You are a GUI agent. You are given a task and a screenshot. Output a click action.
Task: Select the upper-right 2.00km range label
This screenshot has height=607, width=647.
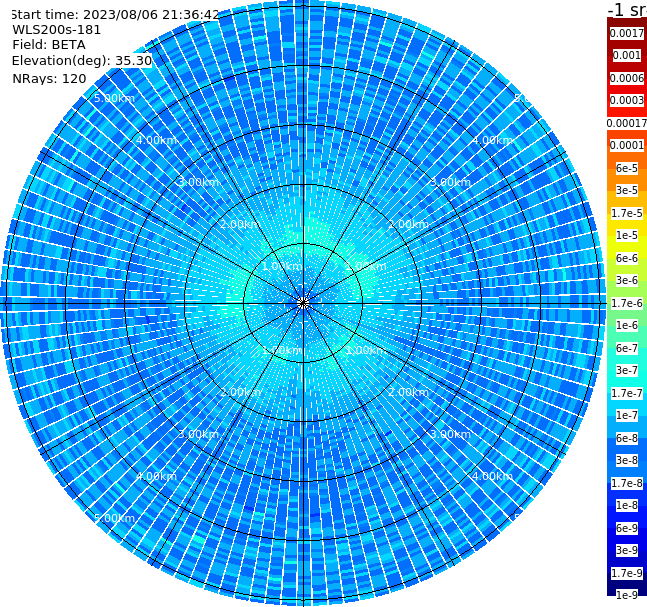408,224
